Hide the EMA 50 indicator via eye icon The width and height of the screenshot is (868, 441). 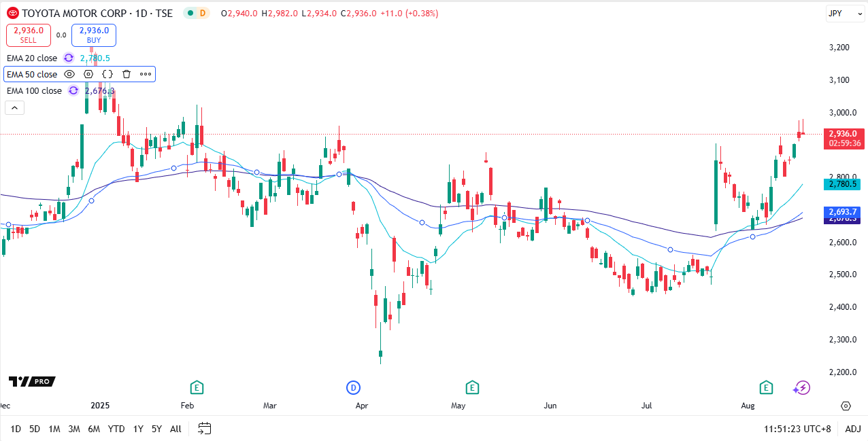coord(69,74)
